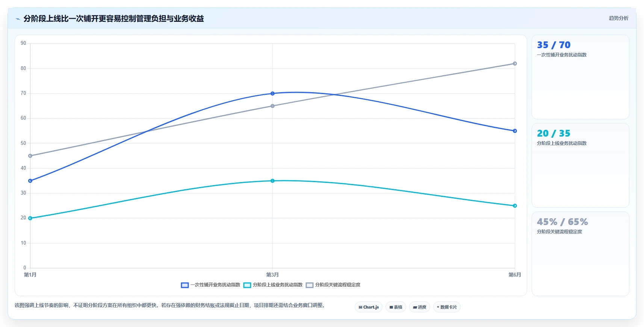This screenshot has width=644, height=327.
Task: Click the chart title 分阶段上线比一次铺开
Action: 113,18
